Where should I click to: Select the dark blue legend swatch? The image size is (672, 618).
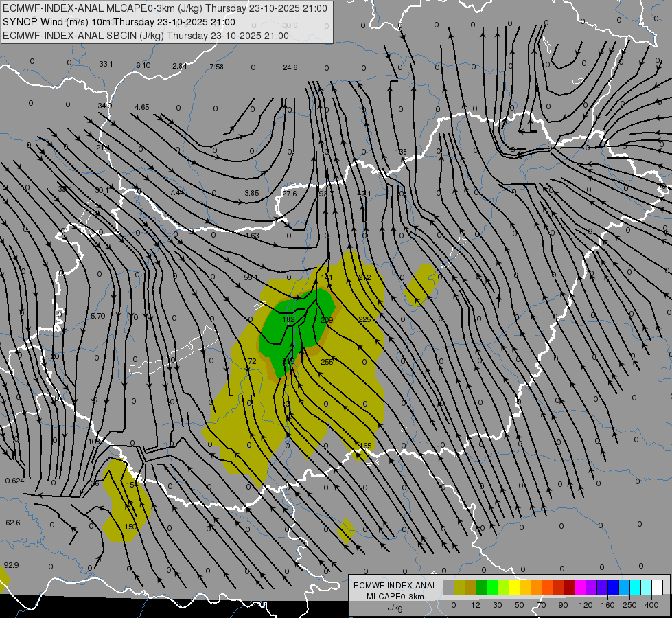tap(613, 587)
